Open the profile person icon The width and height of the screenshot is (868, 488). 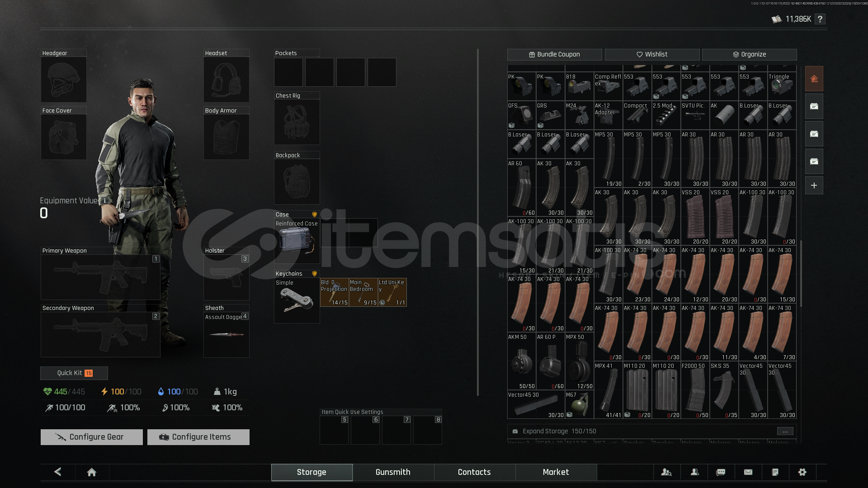pos(695,472)
